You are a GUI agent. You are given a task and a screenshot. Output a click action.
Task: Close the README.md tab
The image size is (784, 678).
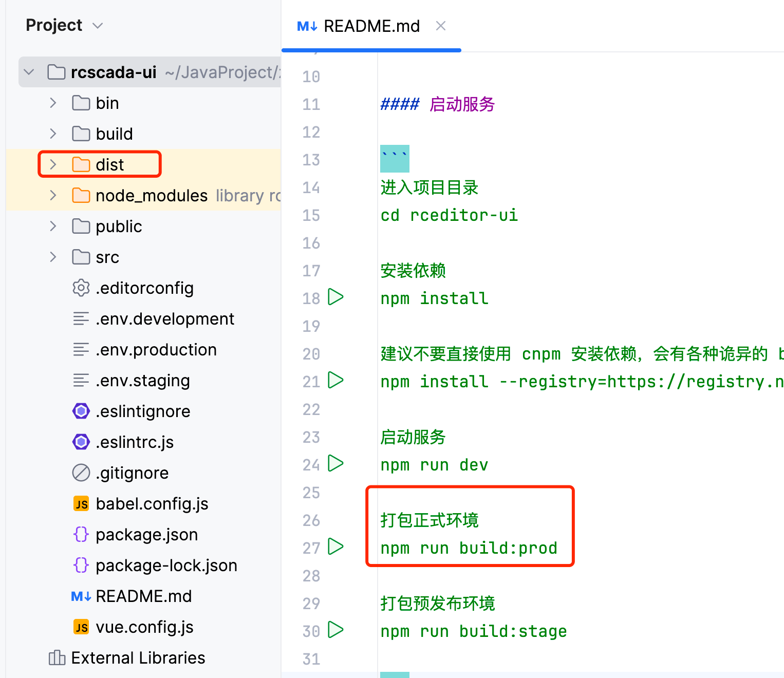pos(440,26)
